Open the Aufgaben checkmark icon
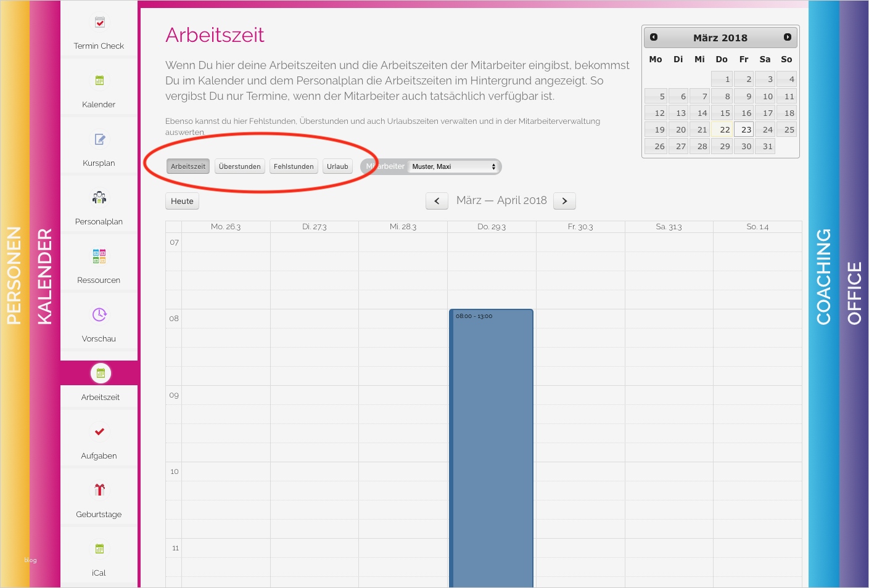The image size is (869, 588). [x=99, y=431]
